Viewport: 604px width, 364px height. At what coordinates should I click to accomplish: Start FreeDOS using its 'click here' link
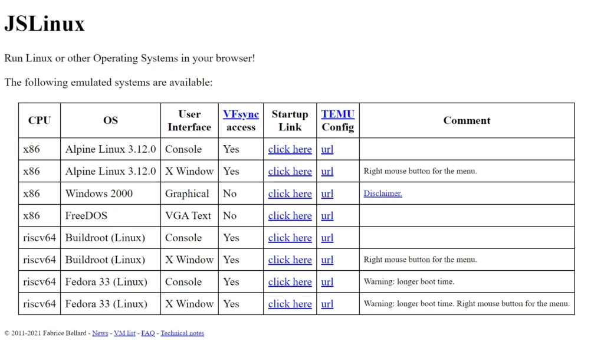click(290, 215)
